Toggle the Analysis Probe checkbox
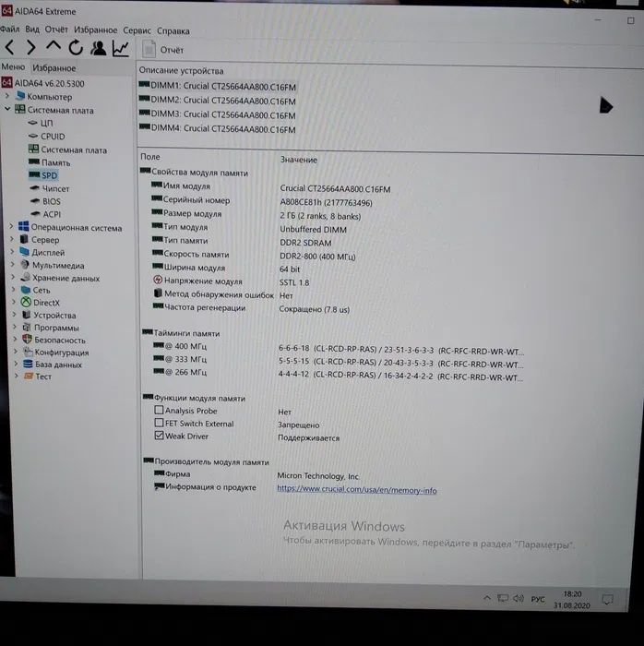This screenshot has height=646, width=644. [159, 410]
